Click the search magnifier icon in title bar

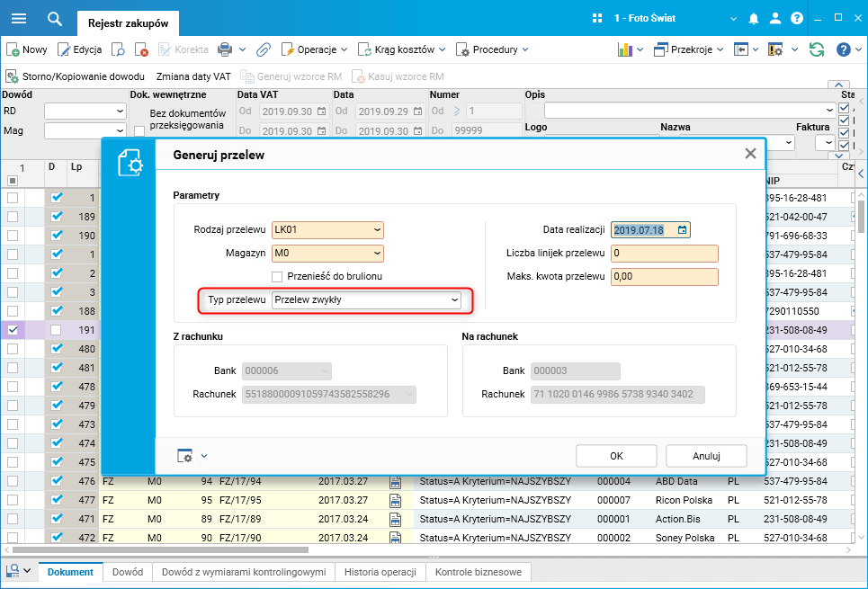pyautogui.click(x=55, y=19)
